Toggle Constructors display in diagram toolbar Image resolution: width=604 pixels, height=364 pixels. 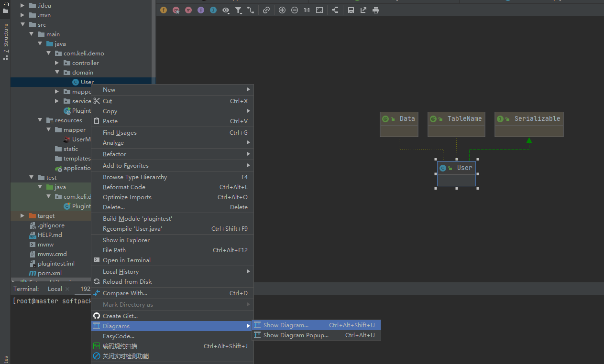(x=176, y=10)
